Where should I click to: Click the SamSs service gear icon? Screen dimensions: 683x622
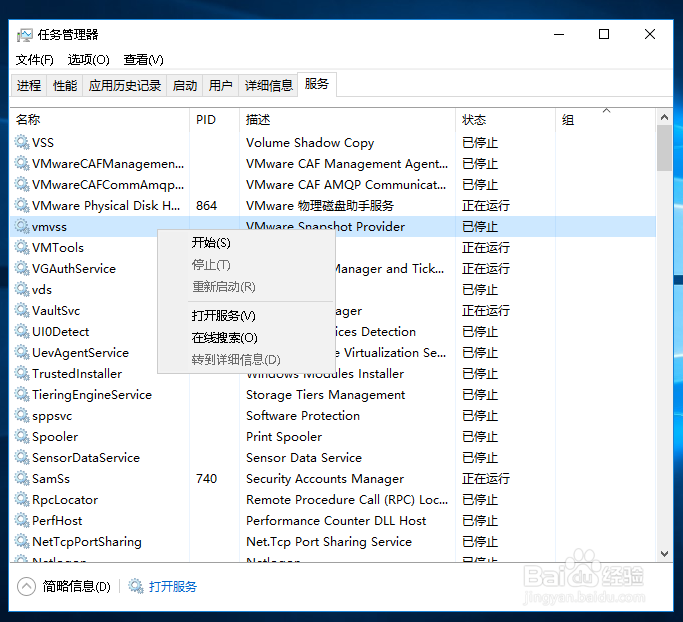click(x=21, y=478)
